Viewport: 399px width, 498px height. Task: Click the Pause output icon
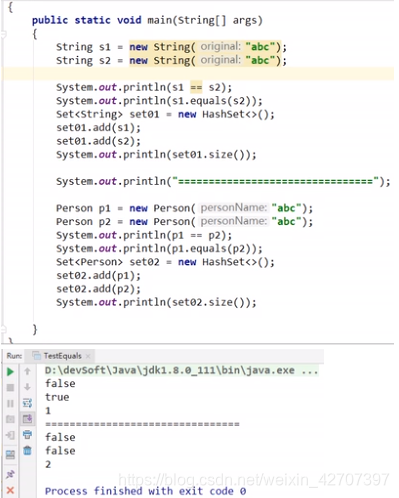tap(10, 404)
